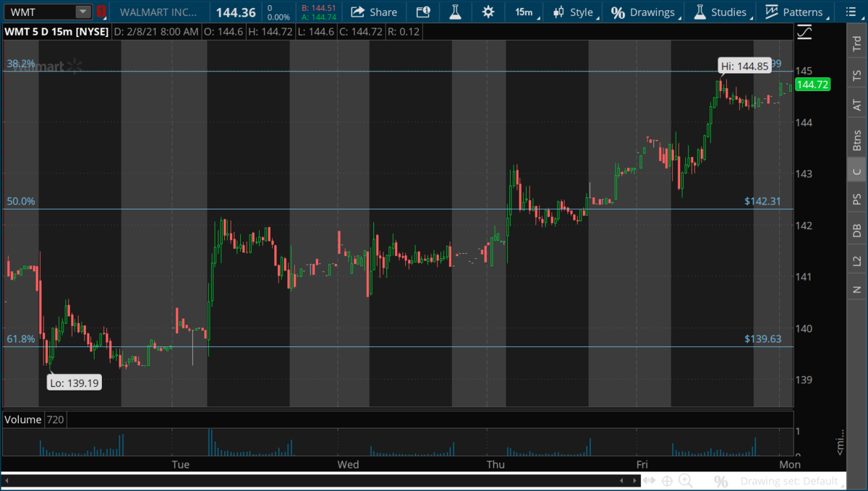
Task: Click the red symbol link clipboard icon
Action: 101,12
